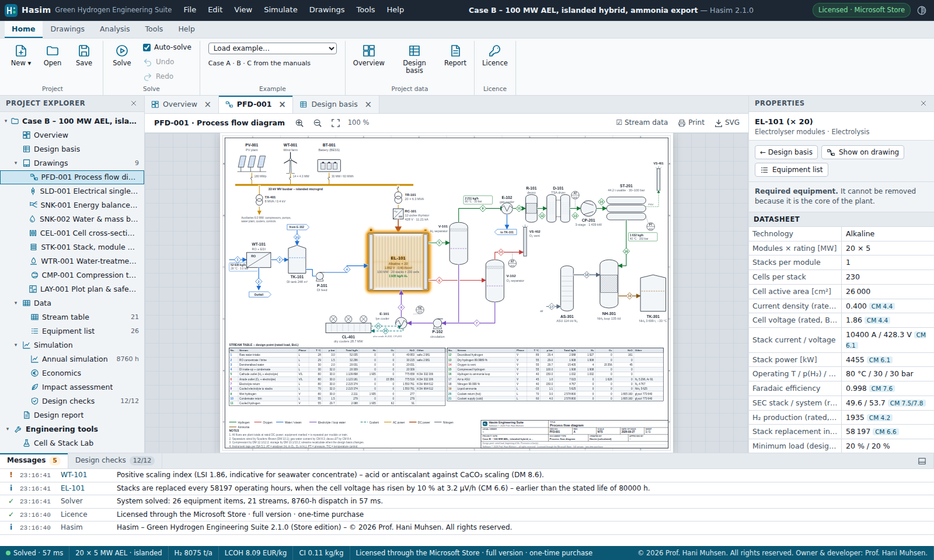Open the Simulate menu
The height and width of the screenshot is (560, 934).
(x=281, y=10)
